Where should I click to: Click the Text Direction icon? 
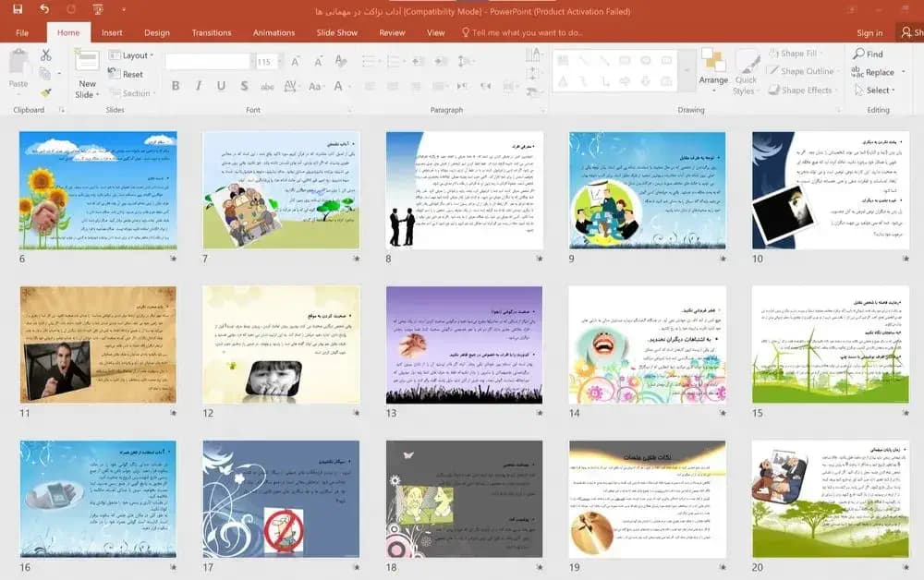coord(534,54)
